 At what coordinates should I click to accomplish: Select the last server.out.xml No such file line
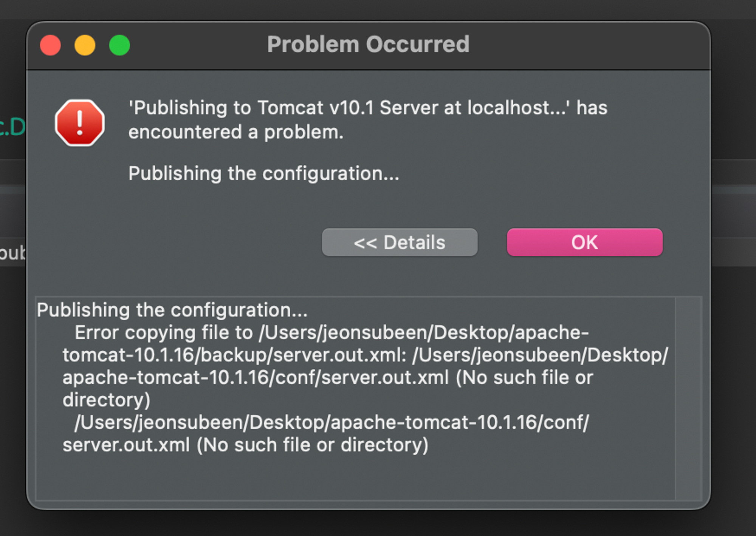click(x=245, y=445)
